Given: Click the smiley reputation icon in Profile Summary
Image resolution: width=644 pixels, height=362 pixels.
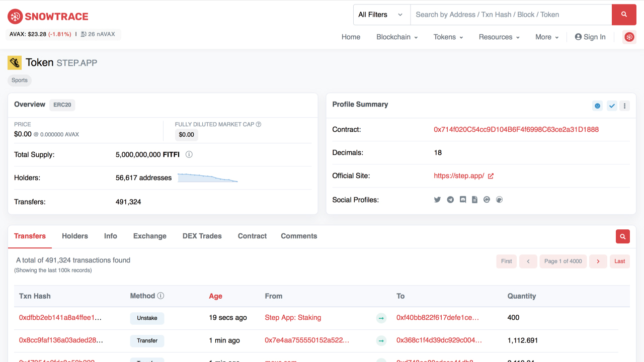Looking at the screenshot, I should coord(598,106).
